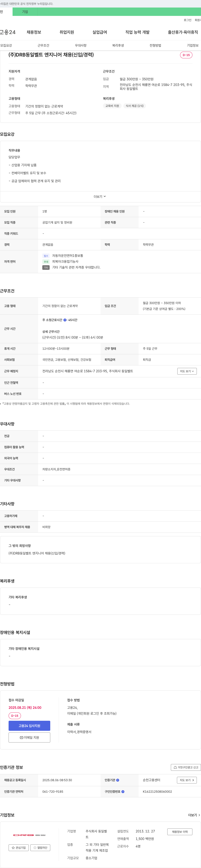Image resolution: width=201 pixels, height=868 pixels.
Task: Click the 우대 license tag
Action: [46, 261]
